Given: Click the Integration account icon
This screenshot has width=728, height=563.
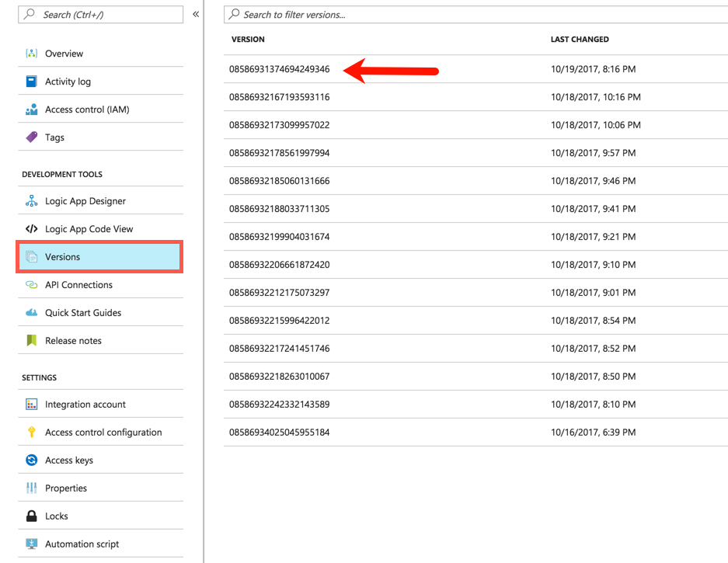Looking at the screenshot, I should (x=31, y=405).
